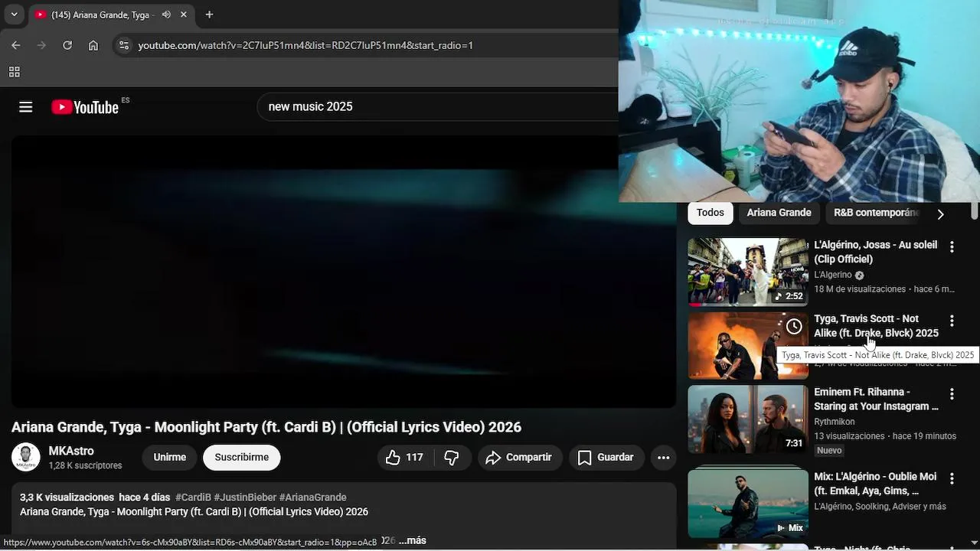Select the Todos filter chip
The width and height of the screenshot is (980, 551).
click(710, 213)
